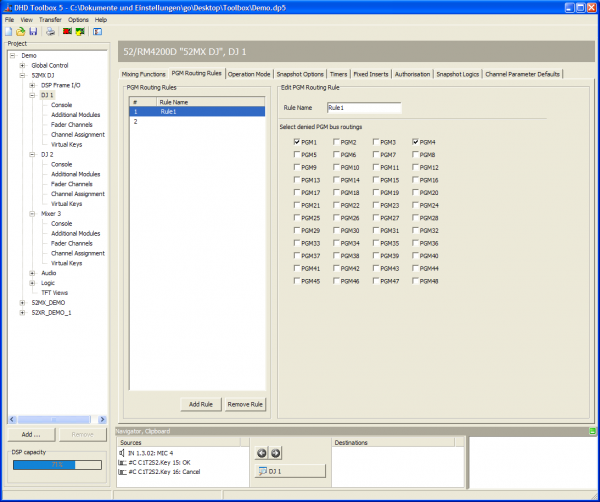The height and width of the screenshot is (502, 600).
Task: Expand the Global Control tree node
Action: (x=23, y=65)
